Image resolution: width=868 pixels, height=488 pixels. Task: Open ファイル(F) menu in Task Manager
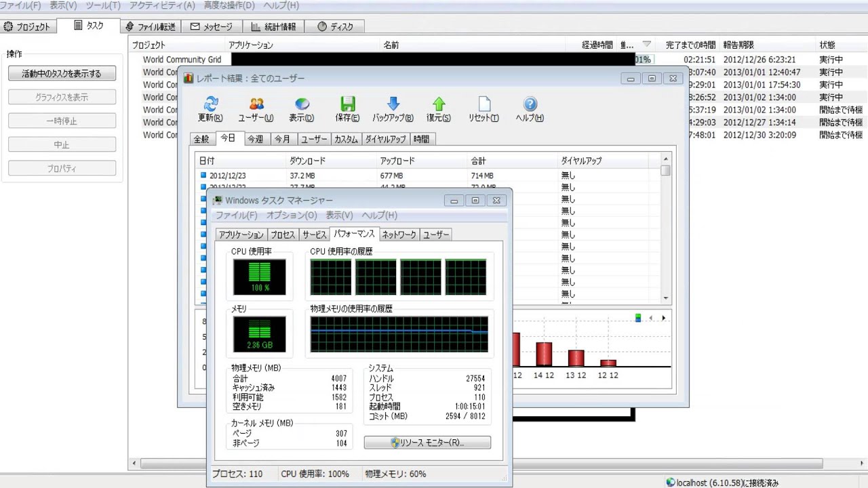[x=237, y=216]
